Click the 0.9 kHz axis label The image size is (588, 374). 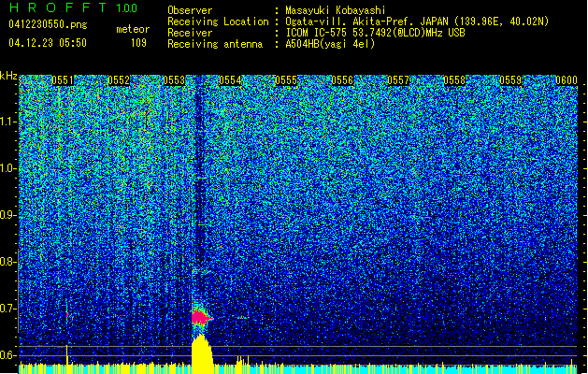(7, 215)
